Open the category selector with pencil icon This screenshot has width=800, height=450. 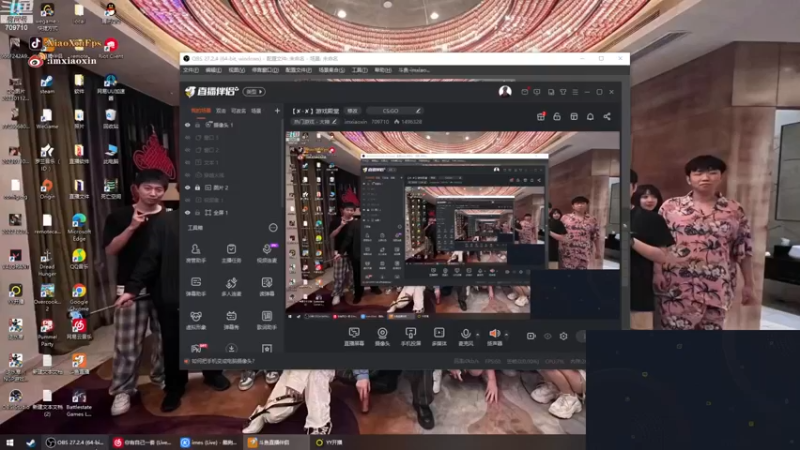314,122
